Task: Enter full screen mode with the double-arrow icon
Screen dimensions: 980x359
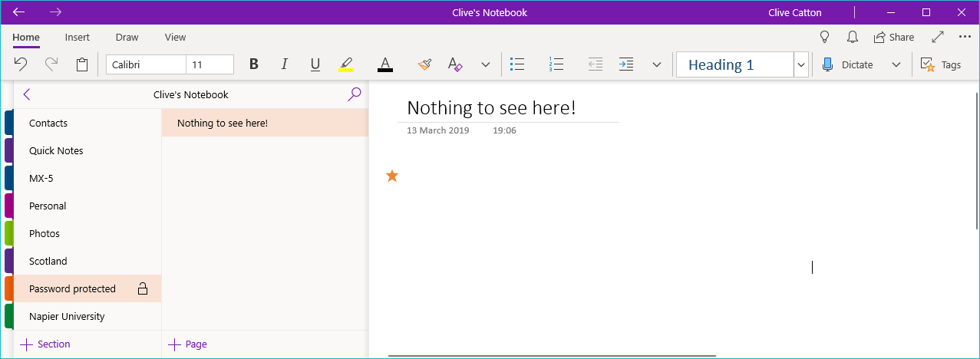Action: [x=938, y=37]
